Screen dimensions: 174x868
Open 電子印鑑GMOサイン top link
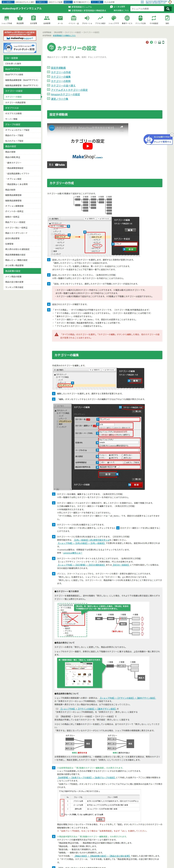point(81,2)
